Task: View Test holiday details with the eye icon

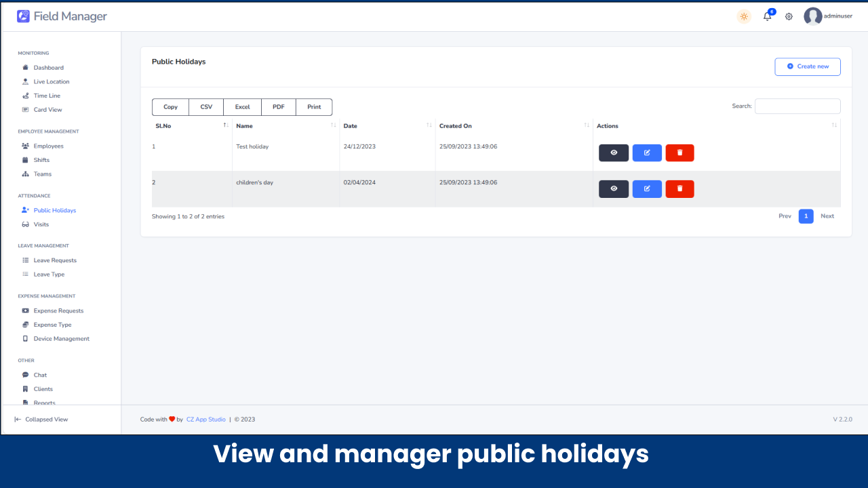Action: (x=613, y=152)
